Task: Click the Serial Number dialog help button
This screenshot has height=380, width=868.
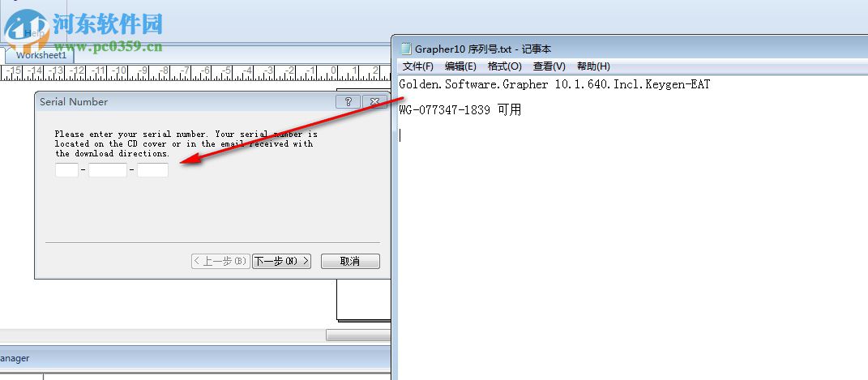Action: 348,102
